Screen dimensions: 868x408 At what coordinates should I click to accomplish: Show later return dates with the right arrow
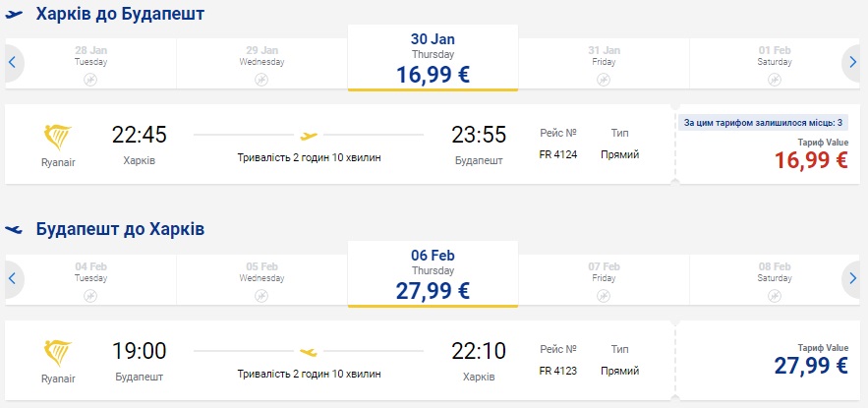click(853, 278)
